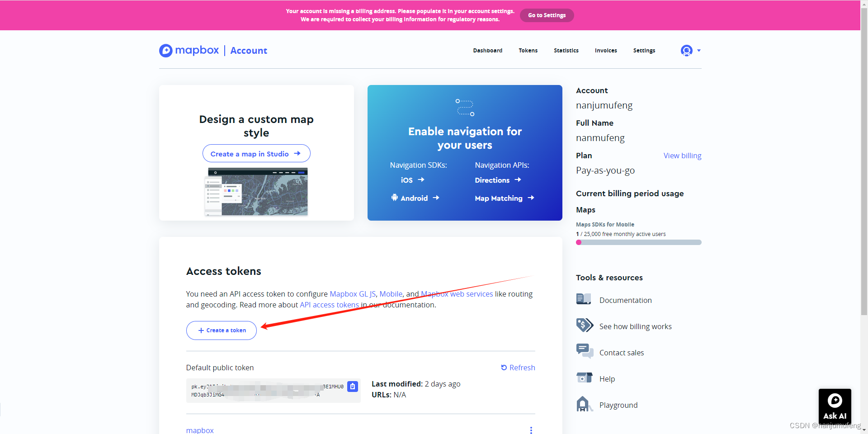868x434 pixels.
Task: Click the Mapbox logo icon
Action: [165, 50]
